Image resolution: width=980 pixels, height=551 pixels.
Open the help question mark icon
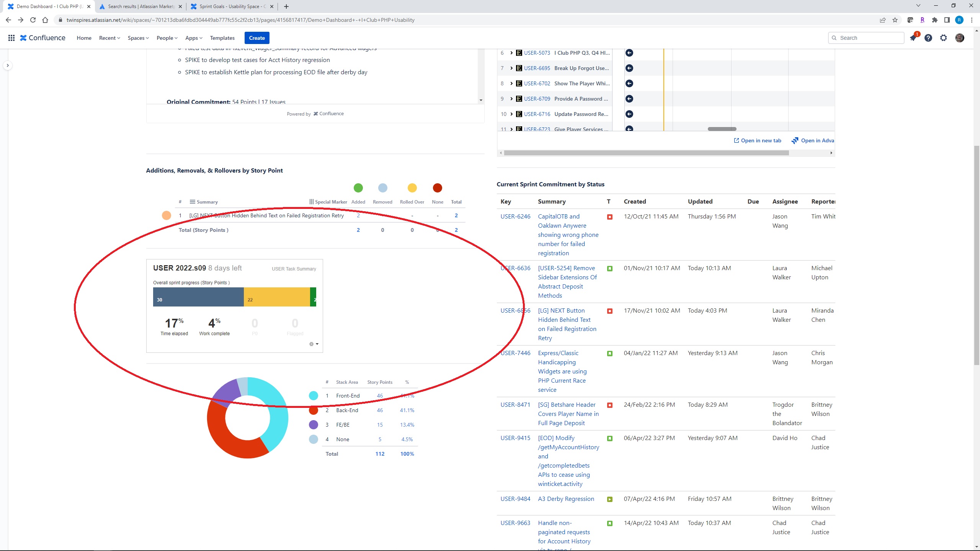point(928,38)
